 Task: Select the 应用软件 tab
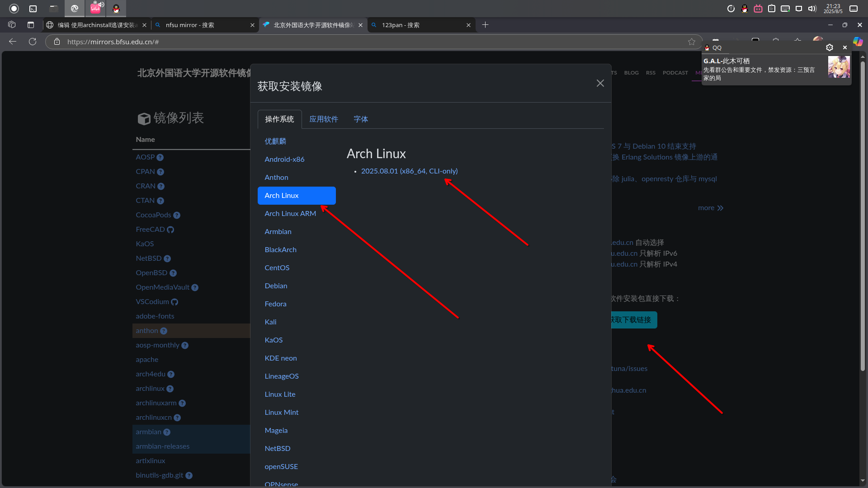324,119
